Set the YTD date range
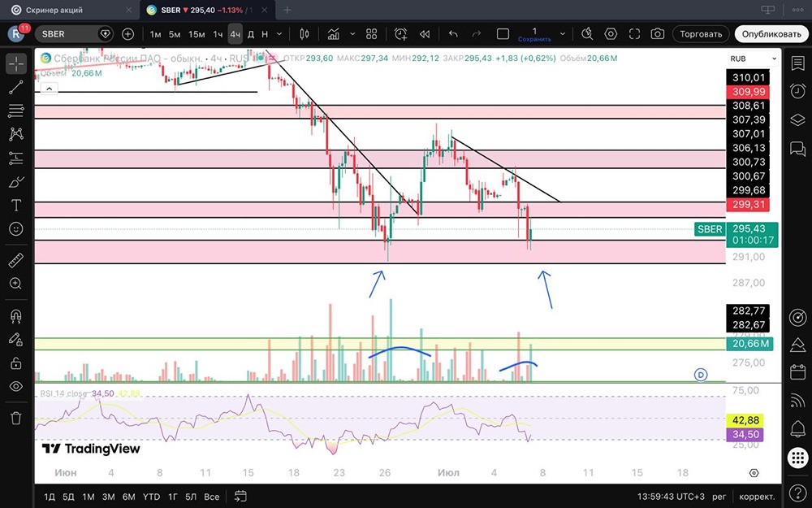This screenshot has width=812, height=508. pos(151,497)
